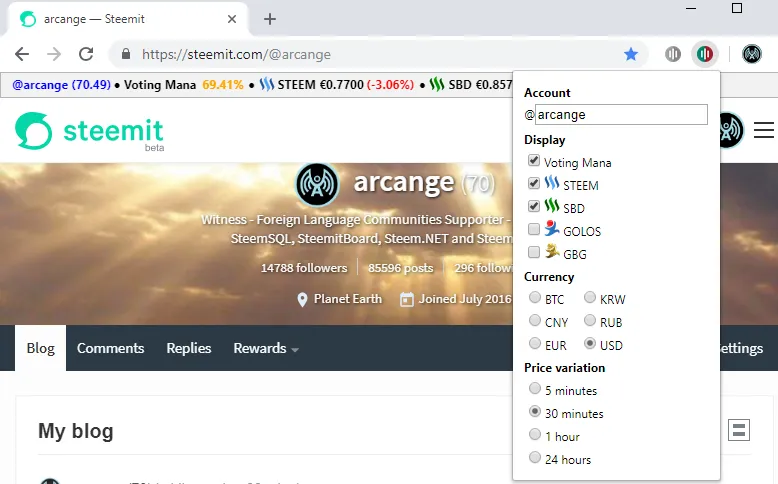This screenshot has height=484, width=778.
Task: Open the browser profile avatar icon
Action: pos(752,54)
